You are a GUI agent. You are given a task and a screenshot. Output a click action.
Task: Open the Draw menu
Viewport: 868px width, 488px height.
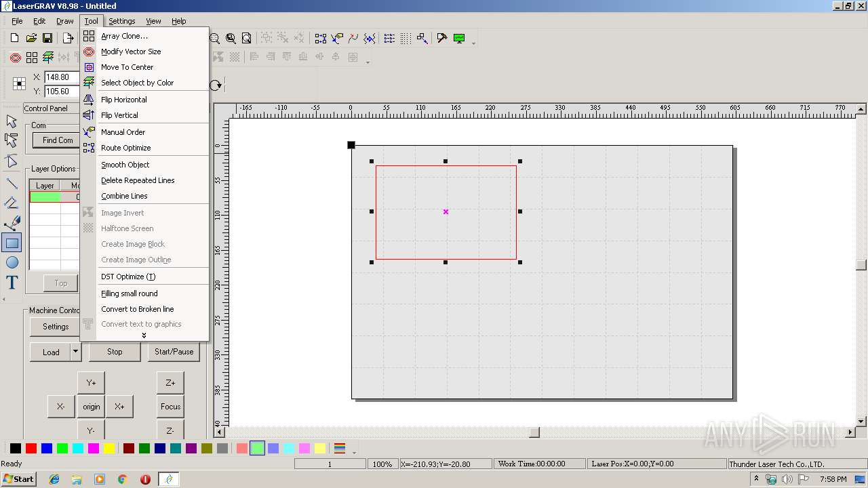[65, 21]
